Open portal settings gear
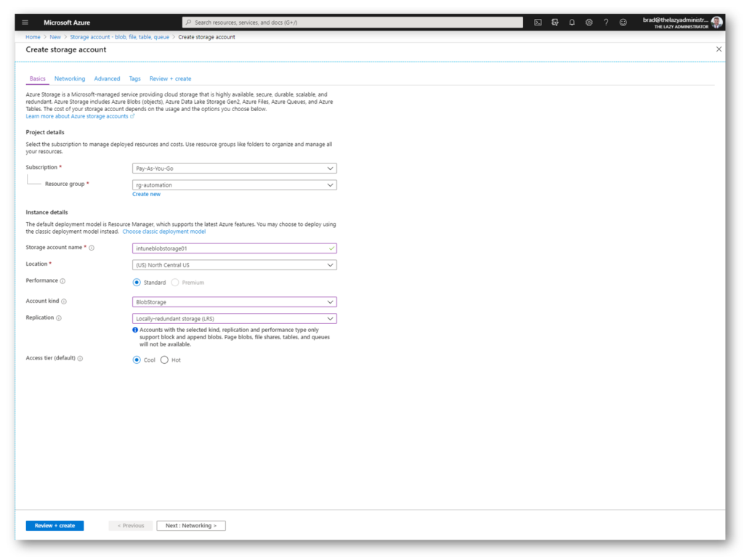Viewport: 744px width, 560px height. tap(589, 23)
